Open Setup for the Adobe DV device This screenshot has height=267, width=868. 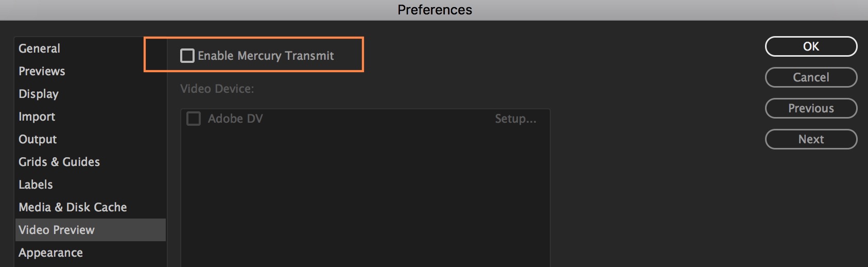(515, 119)
